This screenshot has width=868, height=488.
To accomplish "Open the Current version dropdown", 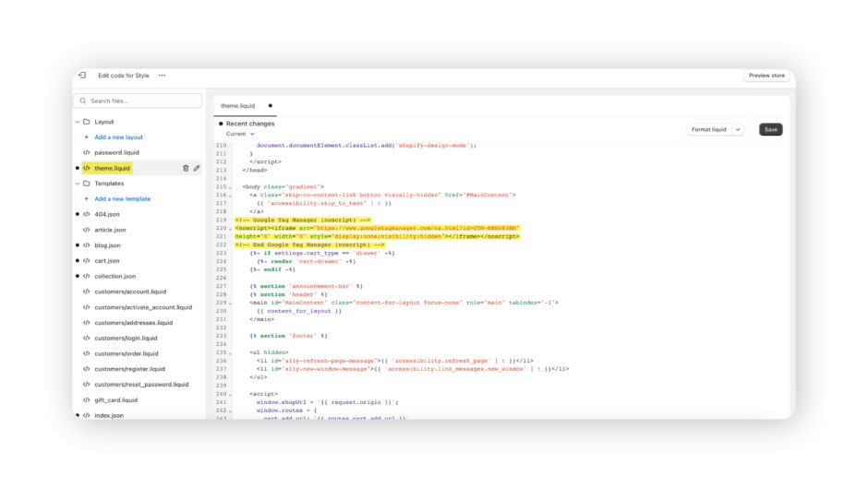I will coord(240,135).
